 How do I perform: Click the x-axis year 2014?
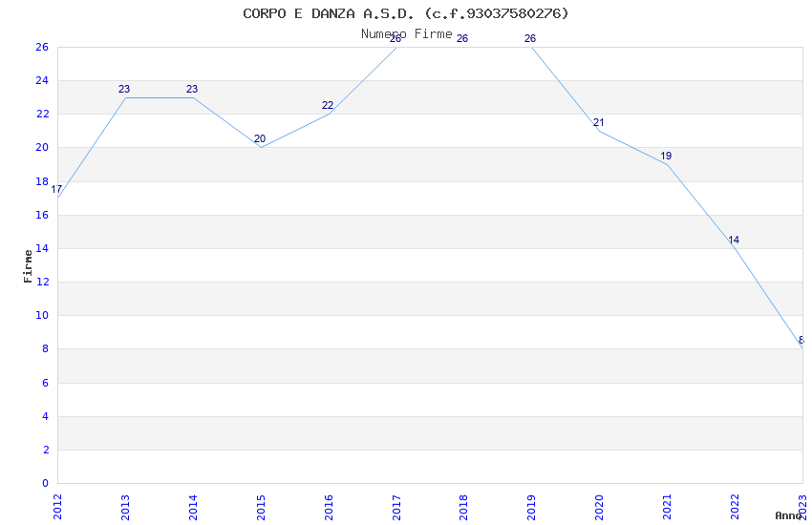tap(193, 507)
